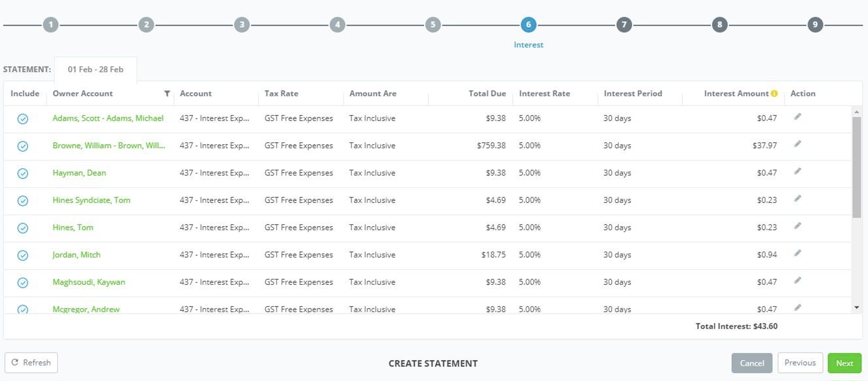Viewport: 868px width, 381px height.
Task: Toggle include for Hayman, Dean
Action: (23, 174)
